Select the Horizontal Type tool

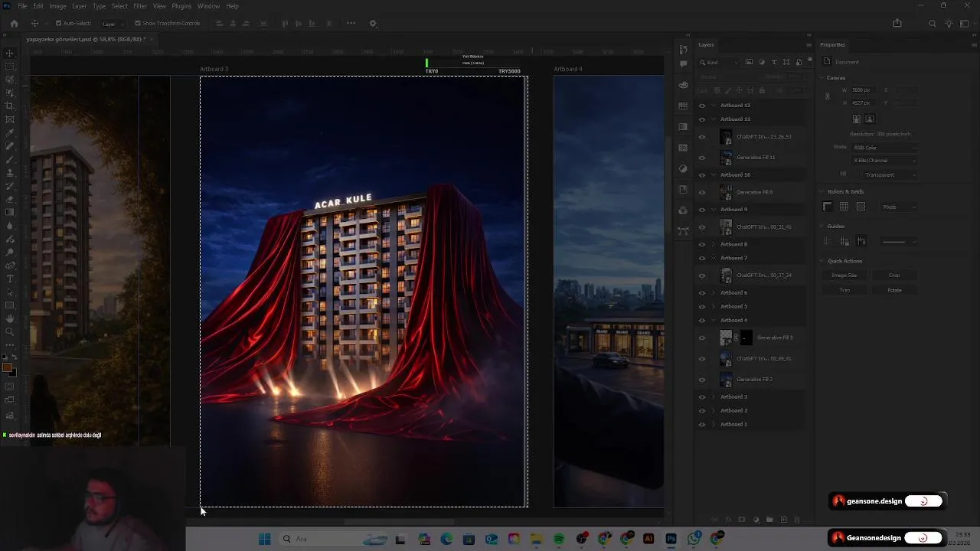click(x=10, y=279)
